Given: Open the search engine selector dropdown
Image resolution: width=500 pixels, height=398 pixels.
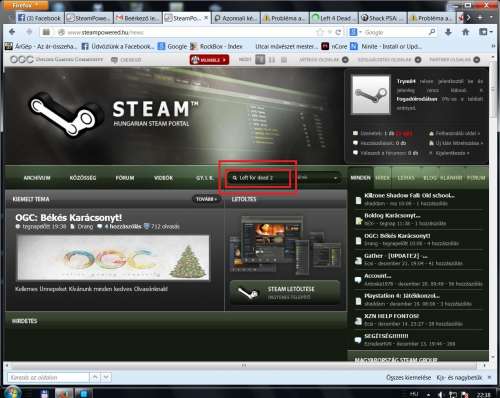Looking at the screenshot, I should 355,32.
